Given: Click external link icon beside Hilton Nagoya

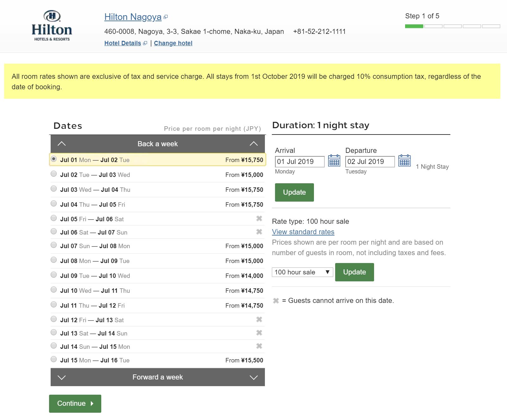Looking at the screenshot, I should point(166,17).
